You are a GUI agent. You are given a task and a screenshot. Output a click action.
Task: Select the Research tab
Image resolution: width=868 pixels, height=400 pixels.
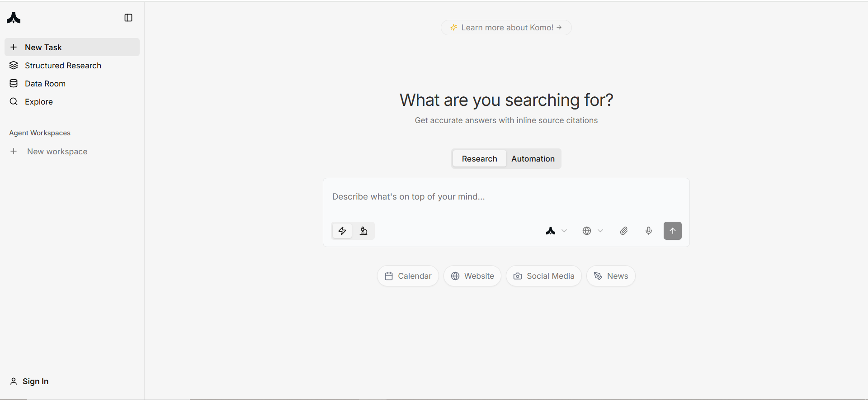[480, 159]
